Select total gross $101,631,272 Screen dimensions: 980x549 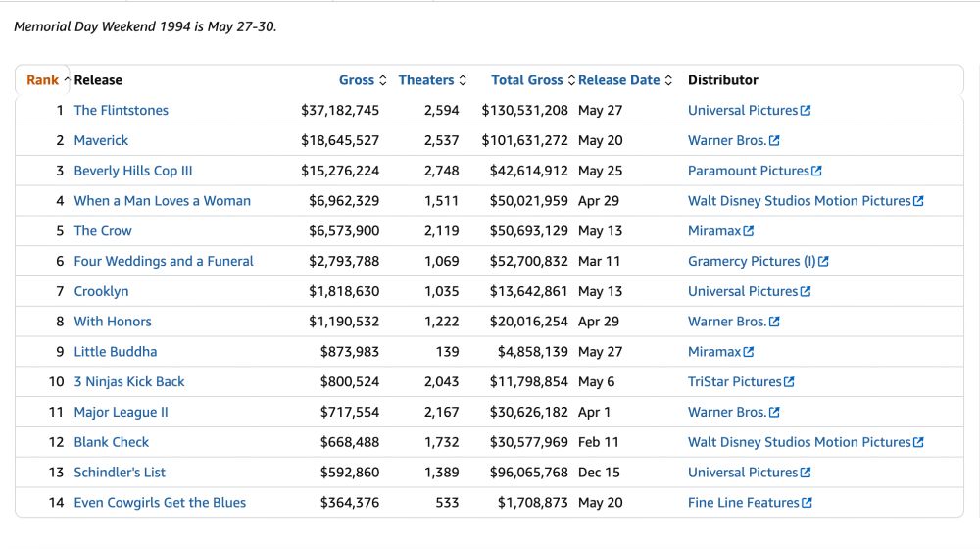tap(524, 140)
